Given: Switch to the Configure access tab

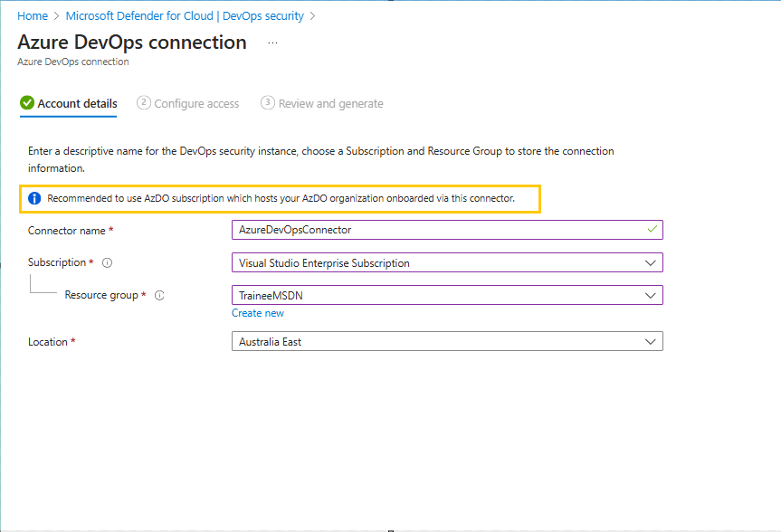Looking at the screenshot, I should [196, 104].
